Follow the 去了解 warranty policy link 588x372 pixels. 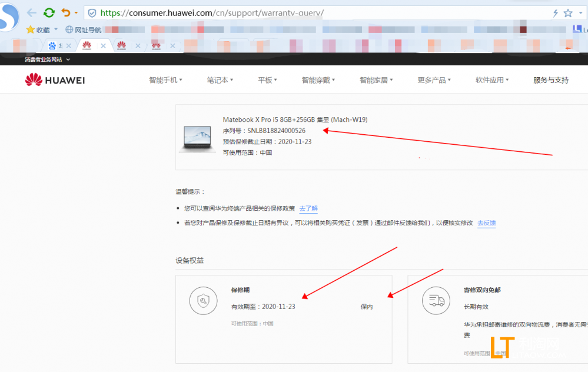coord(308,208)
